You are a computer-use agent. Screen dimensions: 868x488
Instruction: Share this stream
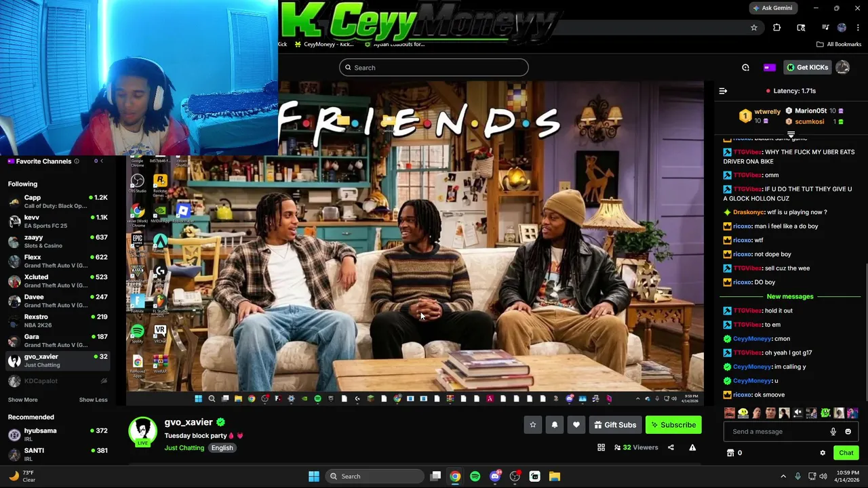(x=671, y=447)
